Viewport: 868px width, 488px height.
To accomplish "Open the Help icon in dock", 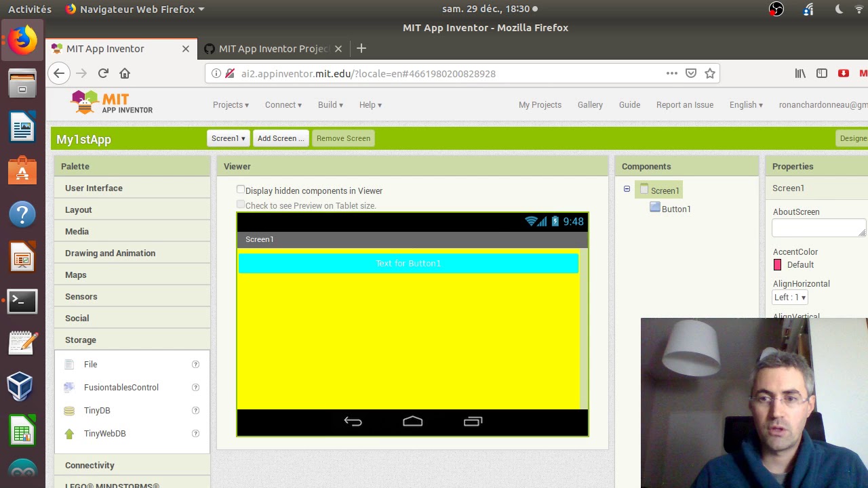I will (22, 214).
